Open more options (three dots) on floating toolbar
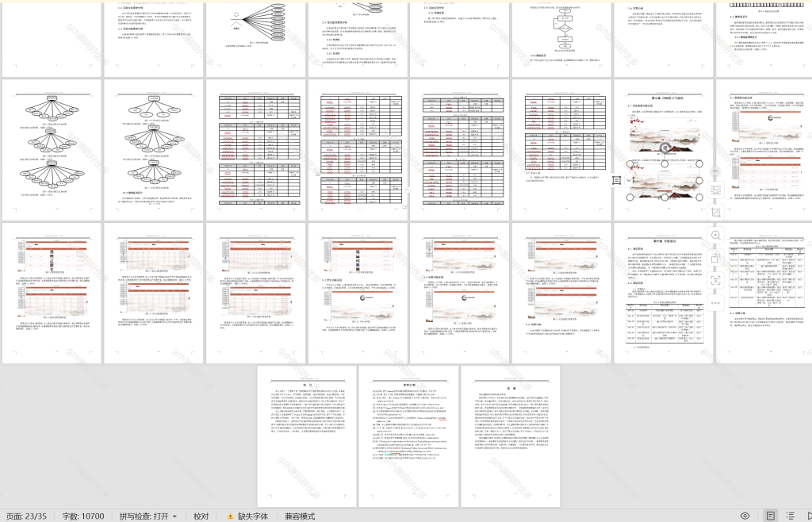 (716, 301)
